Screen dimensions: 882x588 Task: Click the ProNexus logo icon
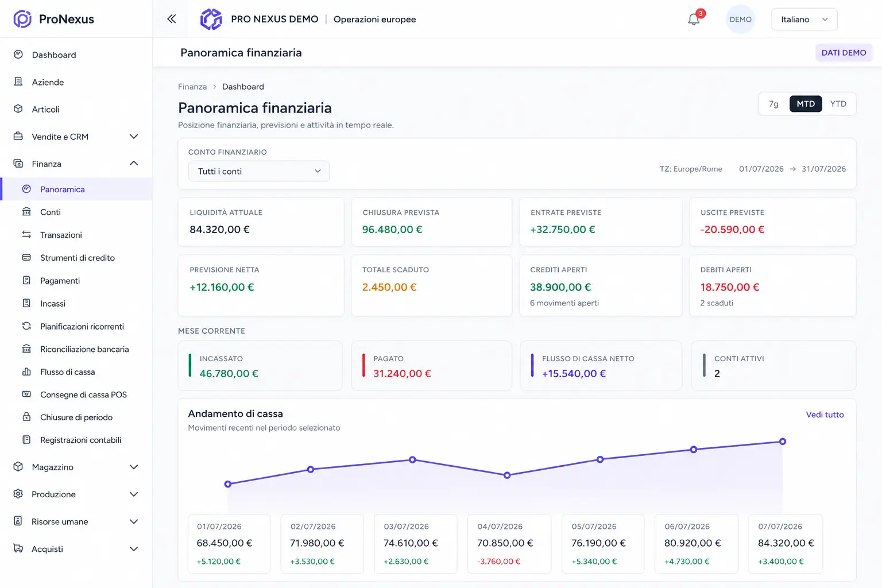pos(22,19)
